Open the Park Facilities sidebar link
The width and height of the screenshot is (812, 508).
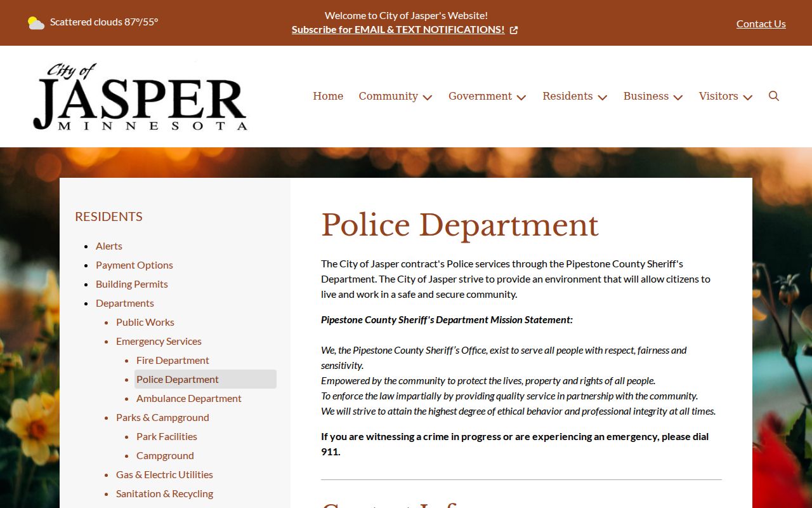[x=167, y=436]
